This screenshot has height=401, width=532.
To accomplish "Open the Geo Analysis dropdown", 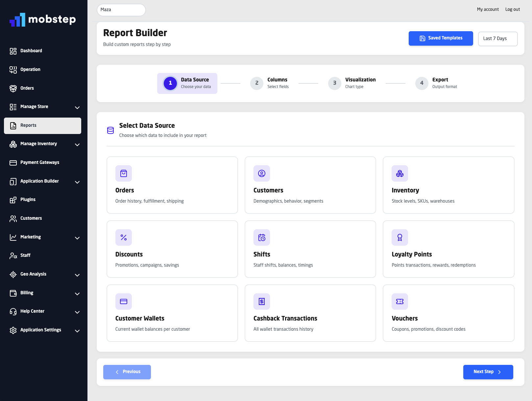I will [x=77, y=275].
